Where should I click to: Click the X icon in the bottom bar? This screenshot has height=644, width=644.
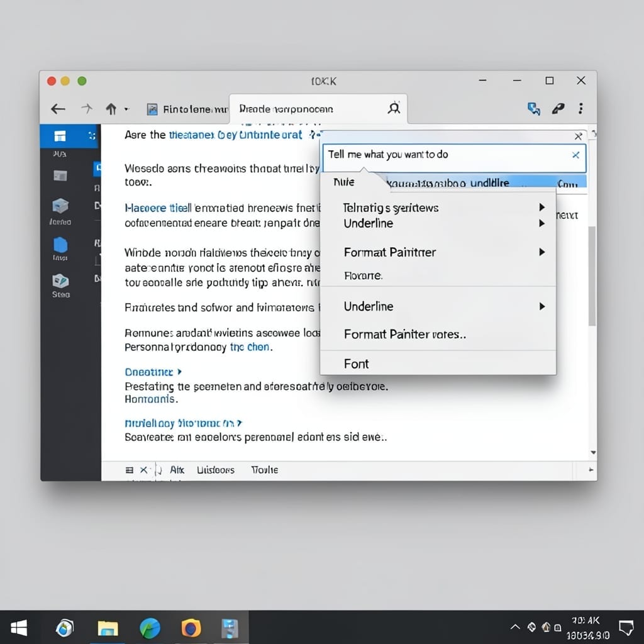143,469
